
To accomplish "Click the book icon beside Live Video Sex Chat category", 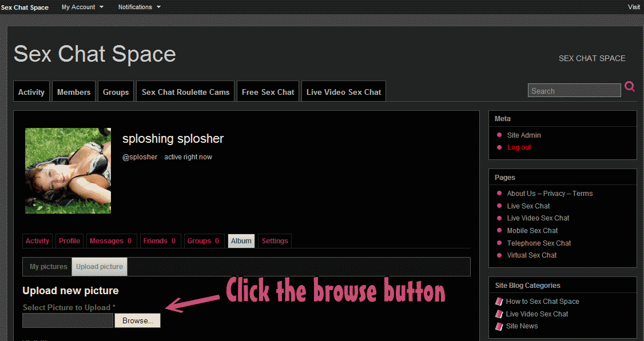I will [499, 314].
